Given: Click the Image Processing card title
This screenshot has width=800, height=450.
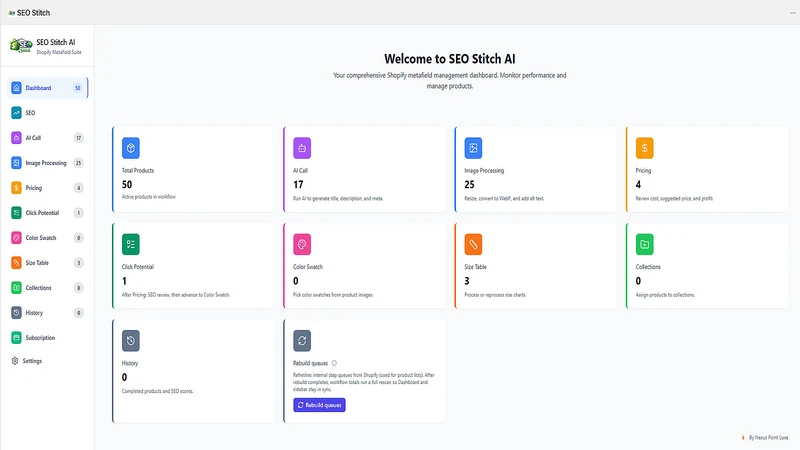Looking at the screenshot, I should pos(484,170).
